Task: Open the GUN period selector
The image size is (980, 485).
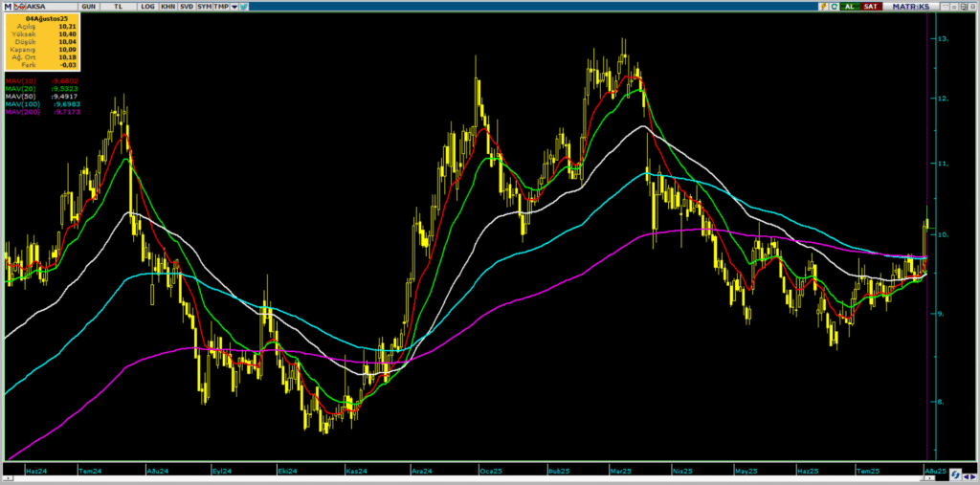Action: coord(88,6)
